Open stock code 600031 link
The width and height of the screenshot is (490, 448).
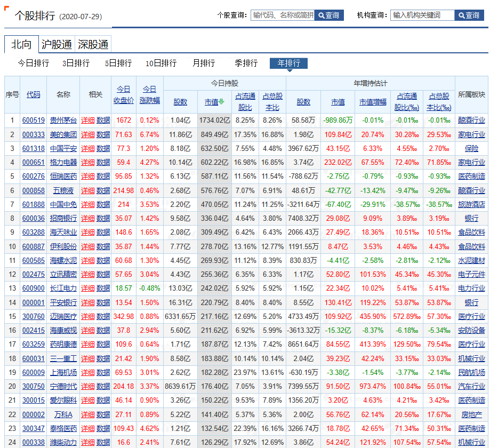tap(34, 358)
